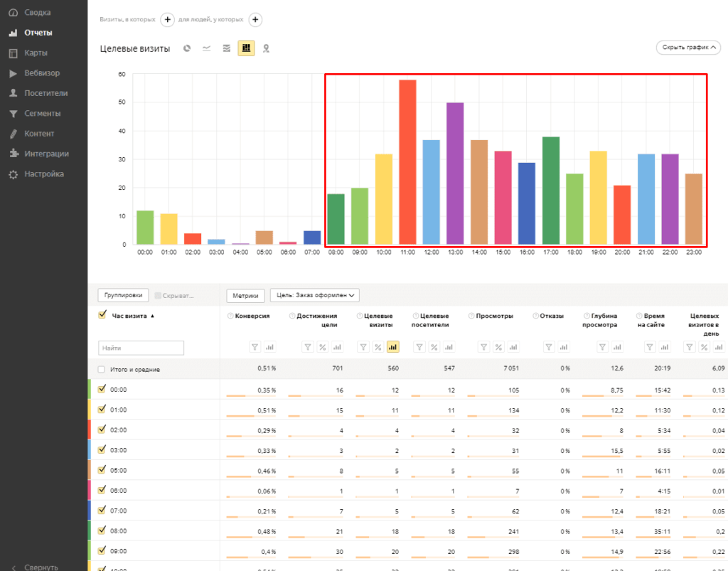Check the Итого и средние checkbox

click(102, 370)
